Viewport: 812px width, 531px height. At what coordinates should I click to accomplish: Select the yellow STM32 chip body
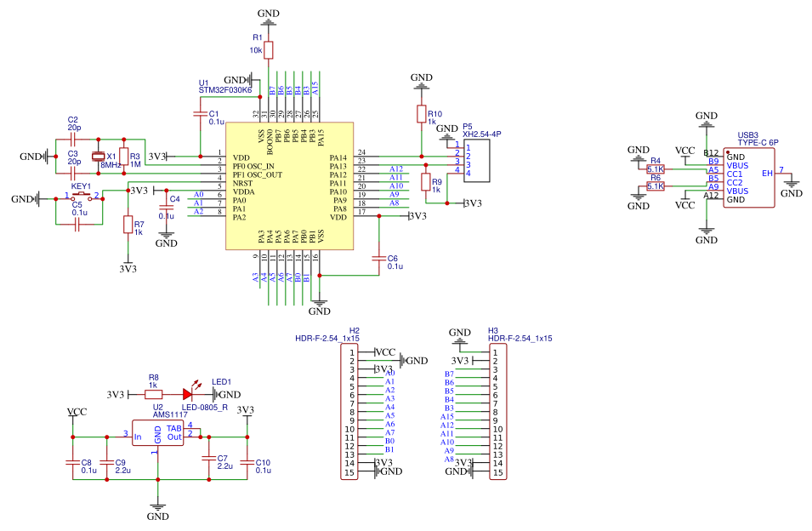(x=289, y=186)
